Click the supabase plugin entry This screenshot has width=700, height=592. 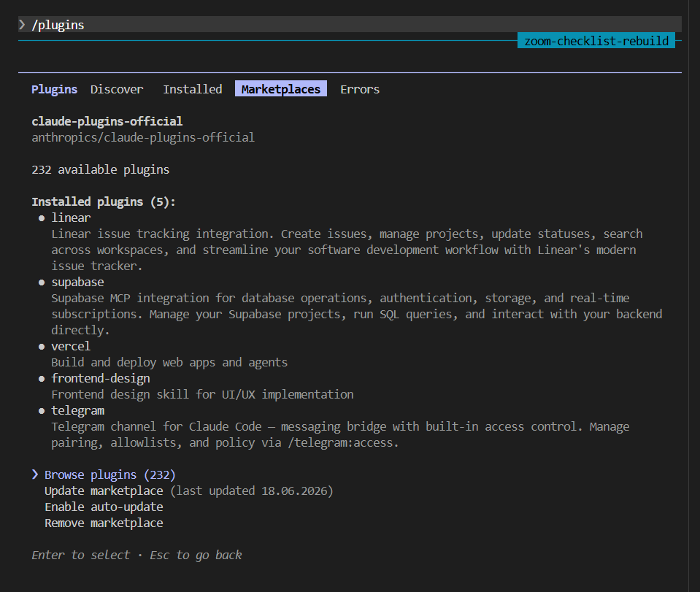[x=77, y=282]
